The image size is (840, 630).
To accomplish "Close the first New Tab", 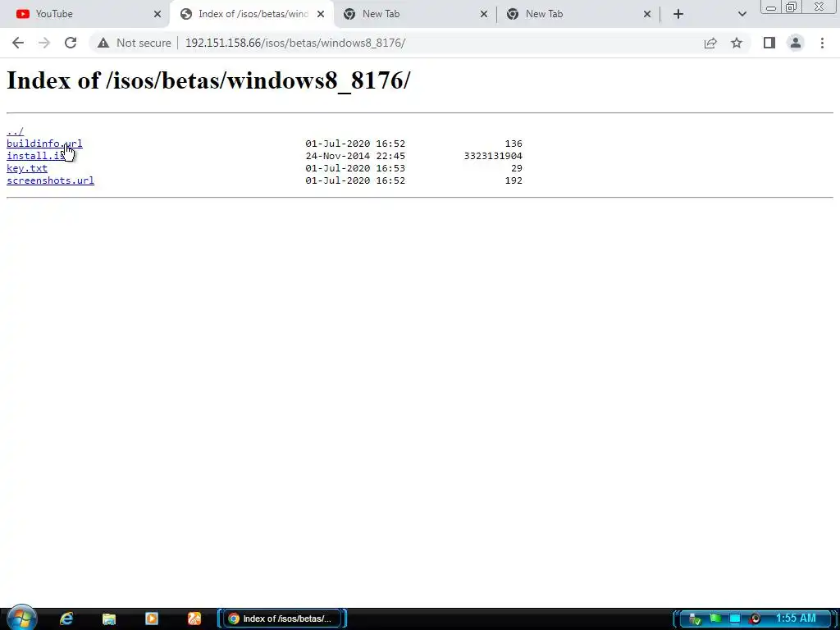I will click(484, 14).
